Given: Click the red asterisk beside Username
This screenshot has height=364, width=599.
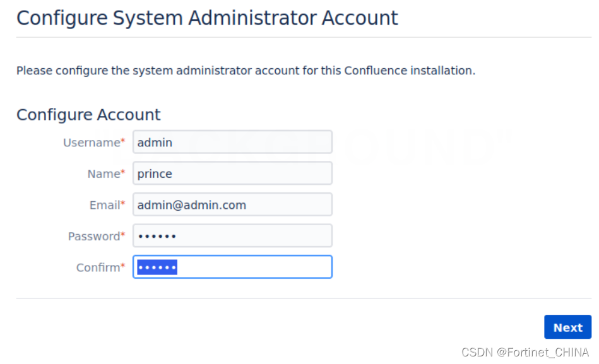Looking at the screenshot, I should coord(123,141).
